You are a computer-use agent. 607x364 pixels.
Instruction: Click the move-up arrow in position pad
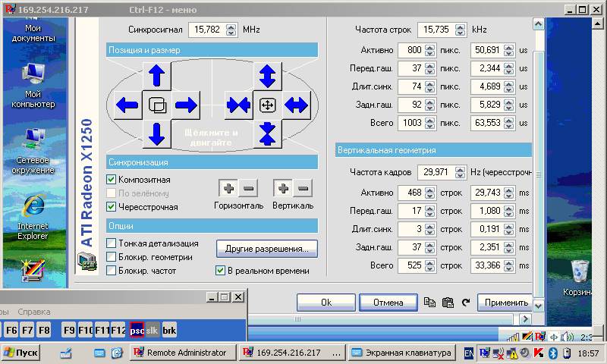click(156, 75)
